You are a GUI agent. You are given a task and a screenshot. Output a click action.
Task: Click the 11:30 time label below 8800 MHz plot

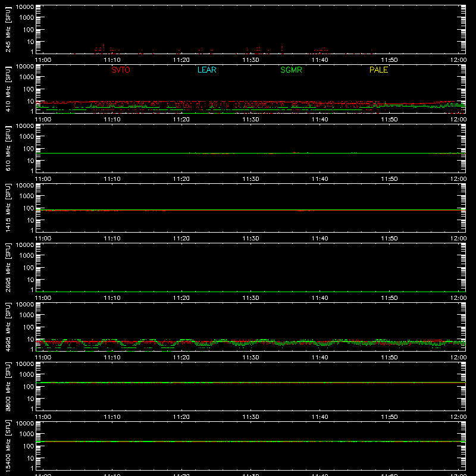point(250,417)
